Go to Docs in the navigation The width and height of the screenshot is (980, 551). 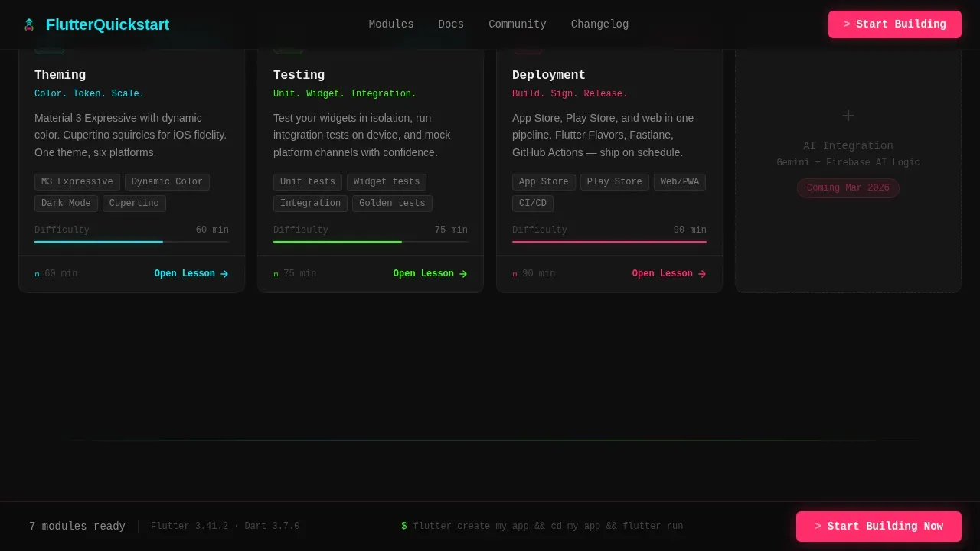pyautogui.click(x=451, y=24)
